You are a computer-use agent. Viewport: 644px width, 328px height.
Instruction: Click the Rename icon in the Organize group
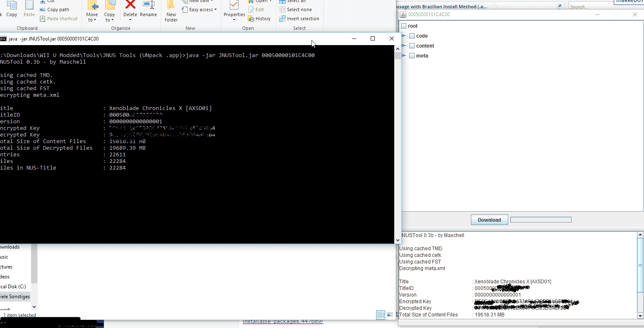tap(148, 5)
